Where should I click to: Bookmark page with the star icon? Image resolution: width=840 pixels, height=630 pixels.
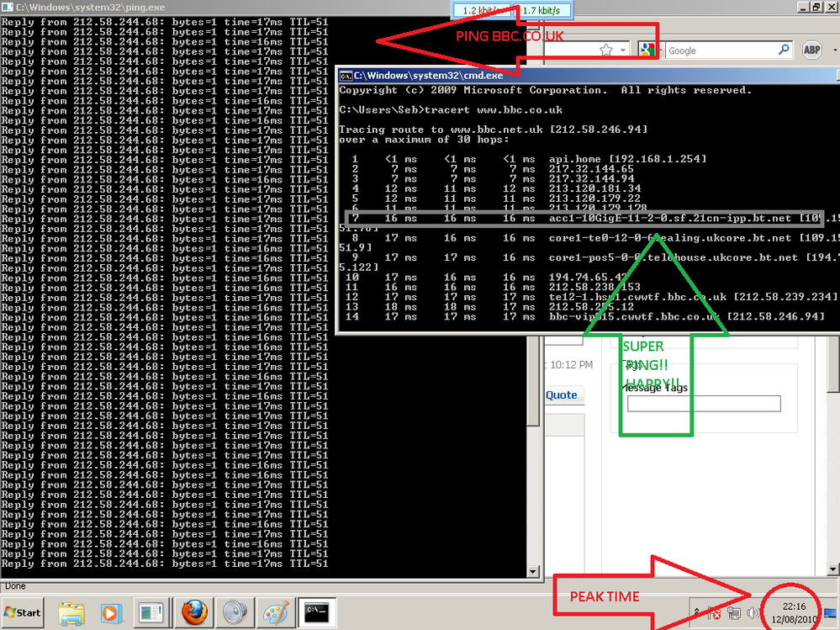click(606, 50)
